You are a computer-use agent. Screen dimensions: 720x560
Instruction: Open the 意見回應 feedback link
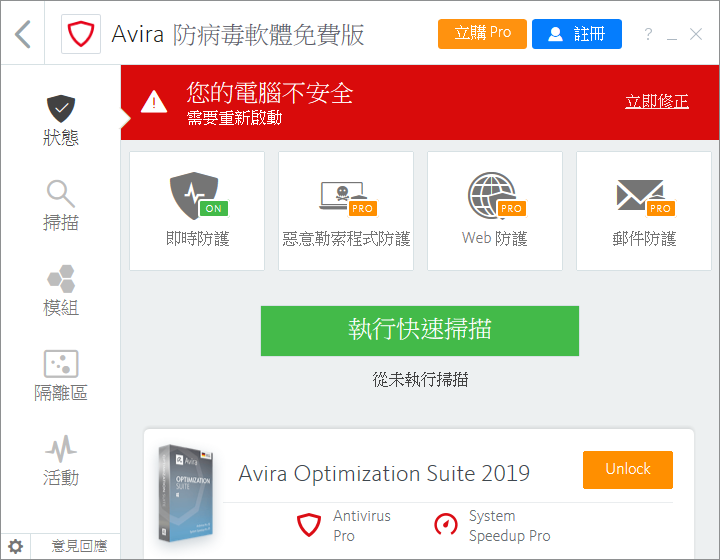click(79, 546)
